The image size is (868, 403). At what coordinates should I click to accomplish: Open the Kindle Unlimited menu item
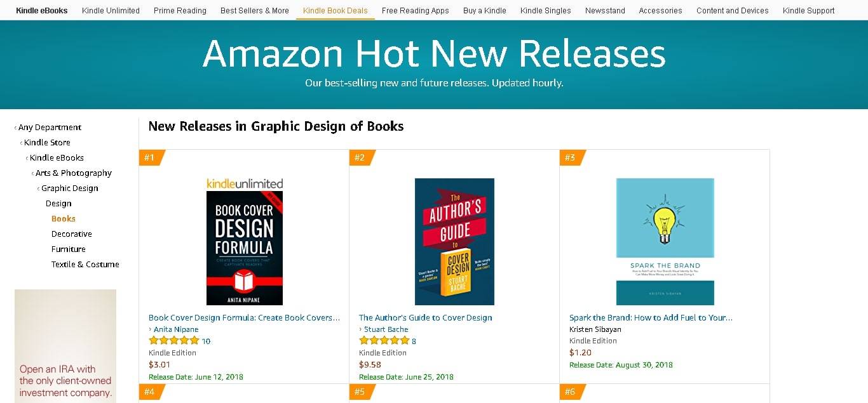111,11
